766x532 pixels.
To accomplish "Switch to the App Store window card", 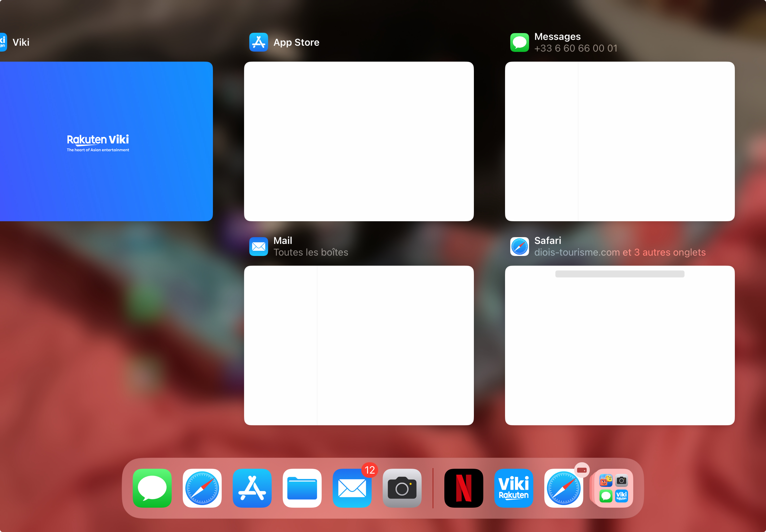I will (x=359, y=141).
